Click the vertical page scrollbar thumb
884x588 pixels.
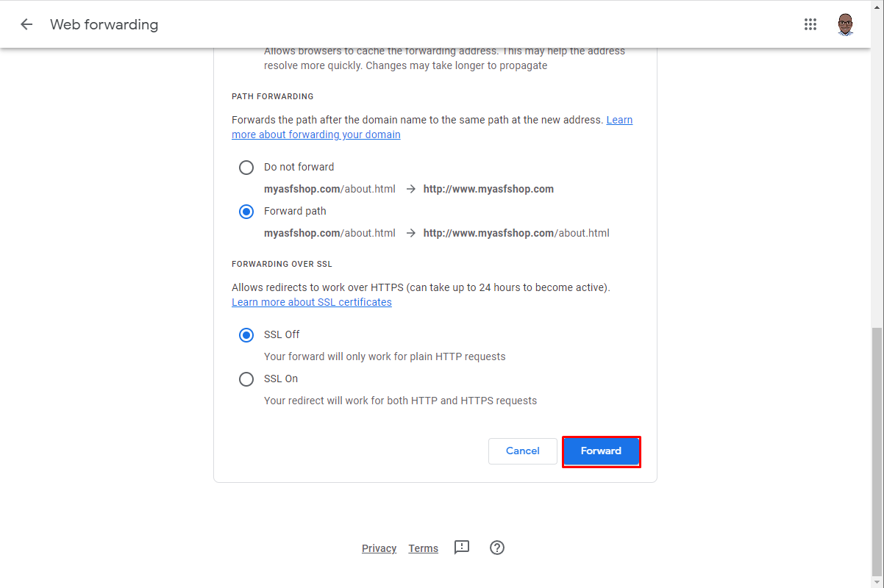877,451
